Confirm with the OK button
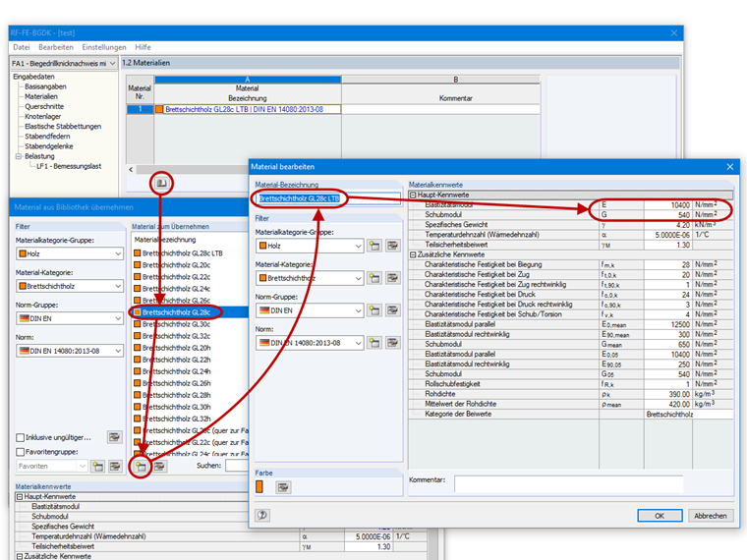The image size is (747, 560). (x=660, y=516)
